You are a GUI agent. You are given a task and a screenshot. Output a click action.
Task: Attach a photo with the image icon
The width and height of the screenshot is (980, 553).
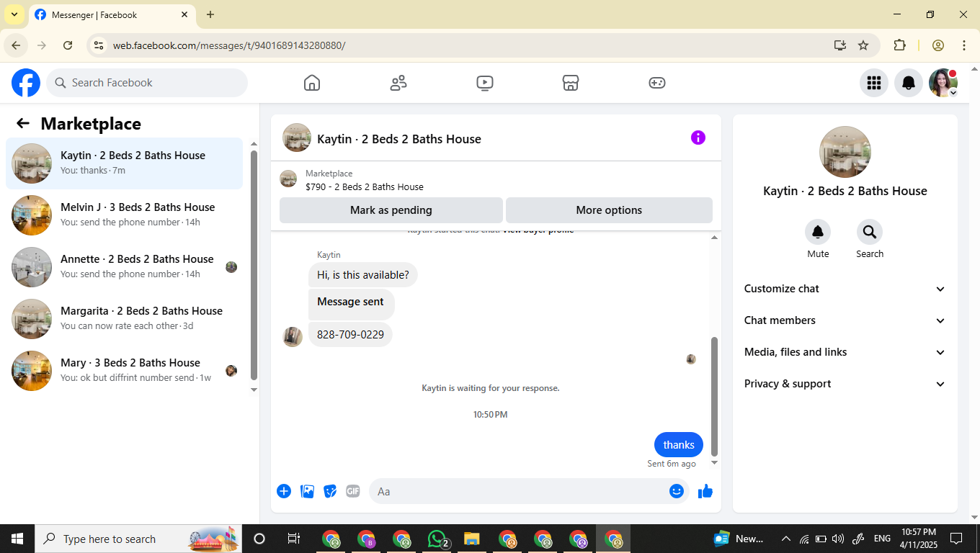point(307,491)
